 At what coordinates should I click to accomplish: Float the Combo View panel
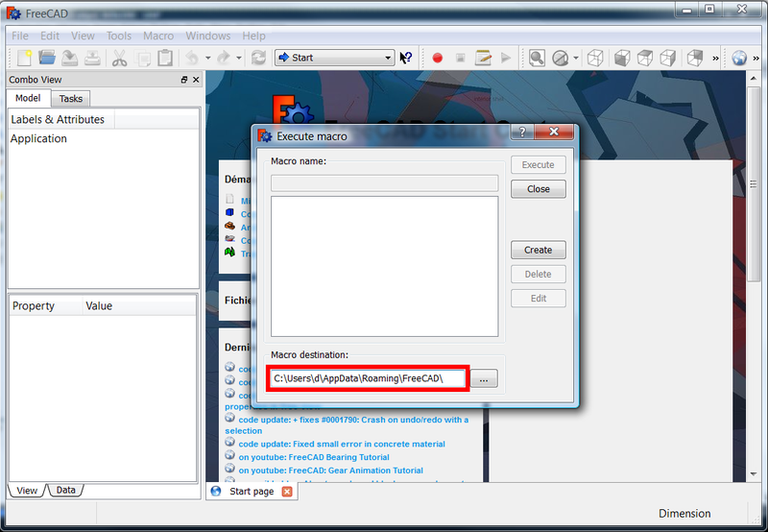[184, 80]
